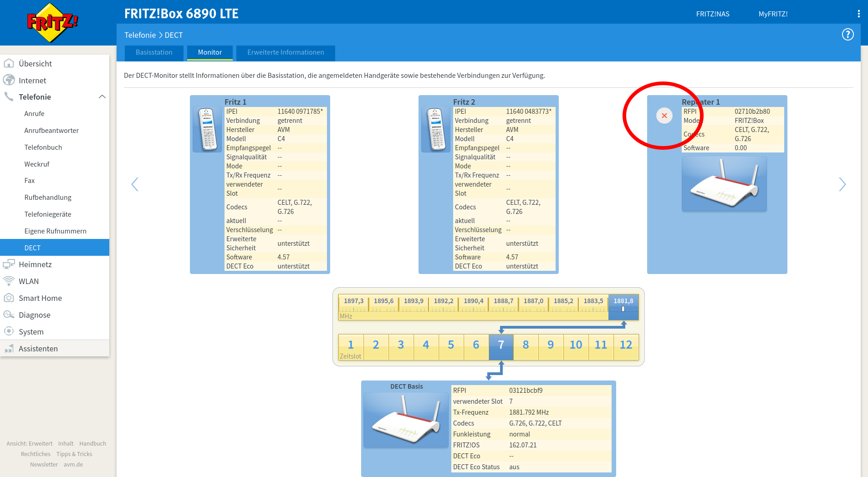Open the Handbuch footer link

click(92, 443)
